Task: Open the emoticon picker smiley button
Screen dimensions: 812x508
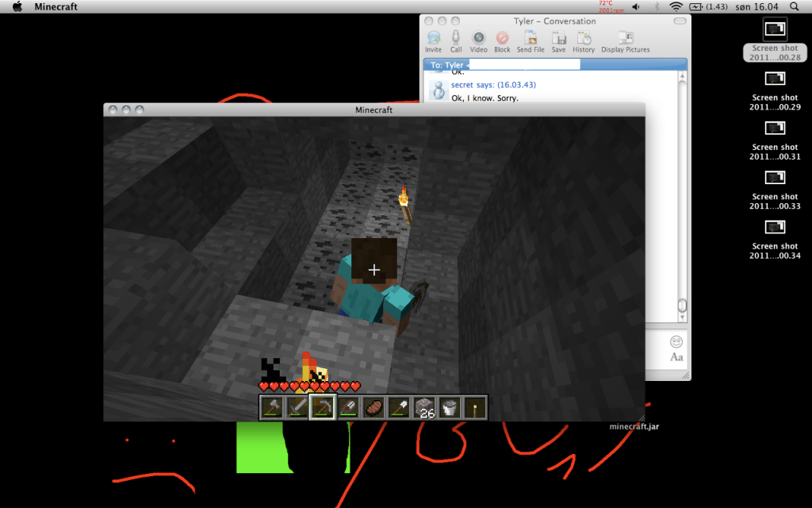Action: [x=676, y=342]
